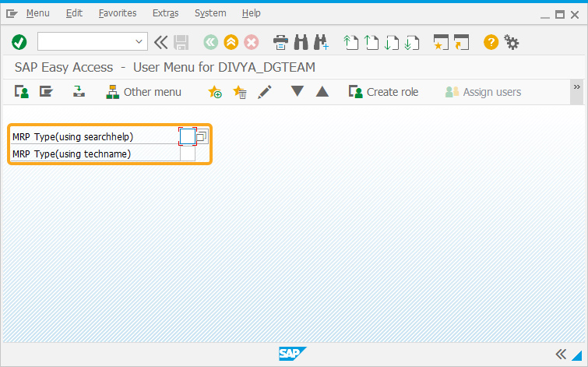Open the search help button beside MRP Type
This screenshot has width=588, height=367.
click(x=202, y=136)
